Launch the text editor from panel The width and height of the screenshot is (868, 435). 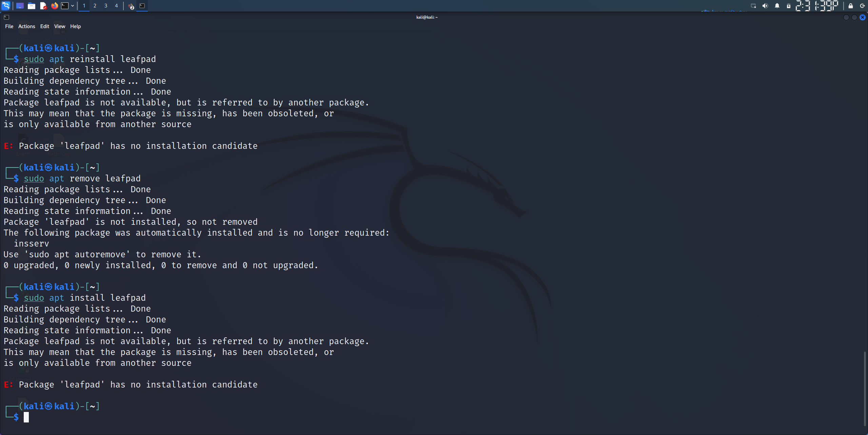[43, 6]
